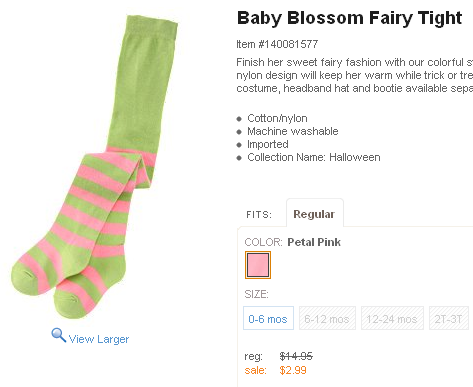Click the COLOR label text

263,242
